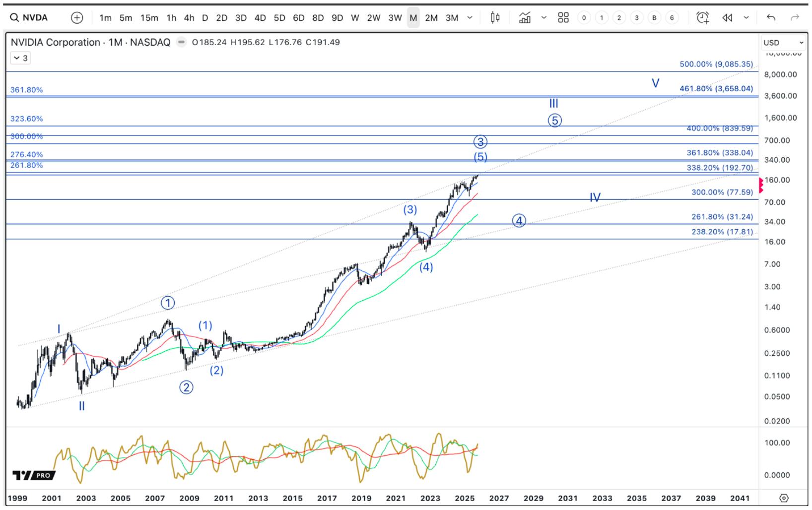The height and width of the screenshot is (510, 812).
Task: Select the Roman numeral IV wave label
Action: click(595, 197)
